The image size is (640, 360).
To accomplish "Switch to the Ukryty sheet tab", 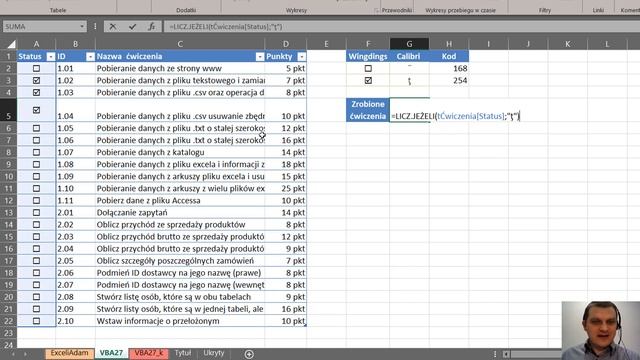I will (213, 353).
